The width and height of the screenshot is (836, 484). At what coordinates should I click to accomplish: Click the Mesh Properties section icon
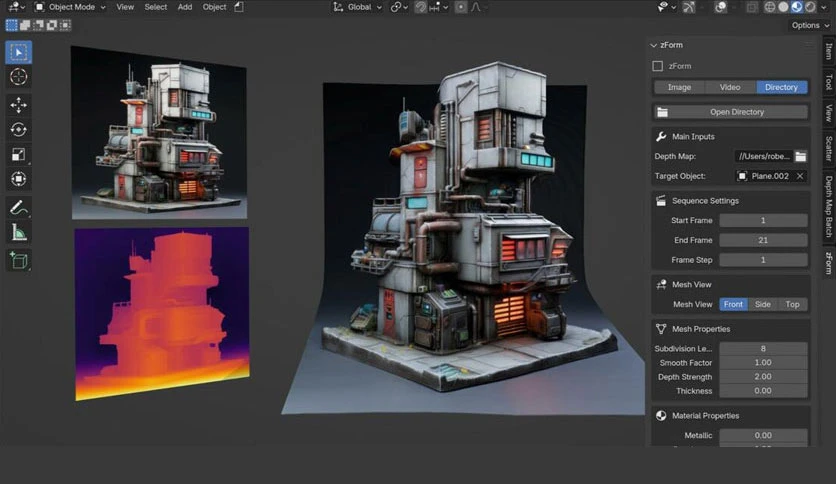click(x=661, y=329)
